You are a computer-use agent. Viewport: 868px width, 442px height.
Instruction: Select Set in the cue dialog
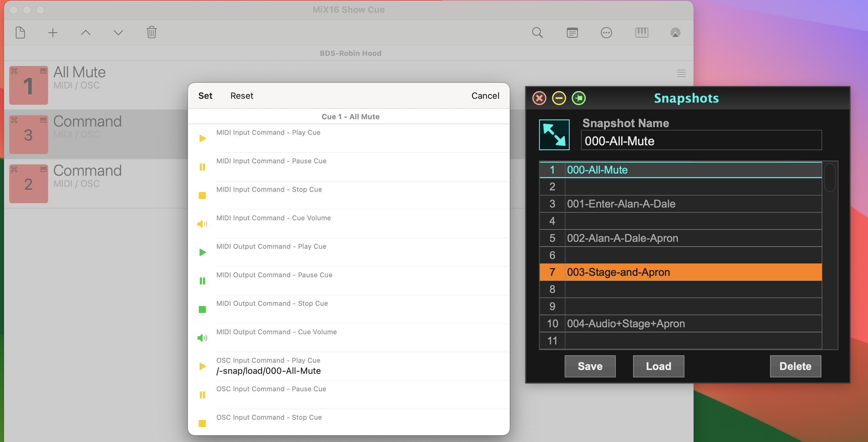(x=205, y=96)
